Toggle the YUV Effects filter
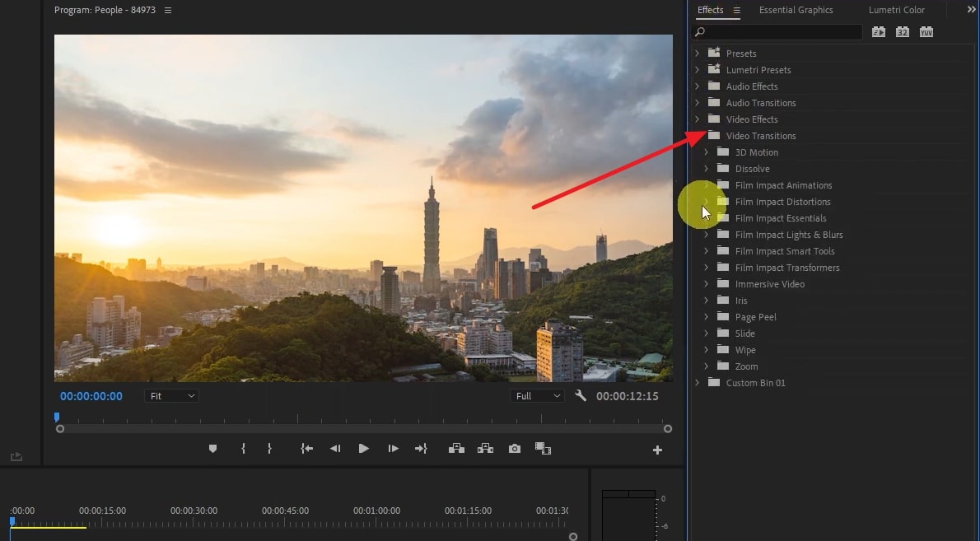The width and height of the screenshot is (980, 541). click(926, 32)
